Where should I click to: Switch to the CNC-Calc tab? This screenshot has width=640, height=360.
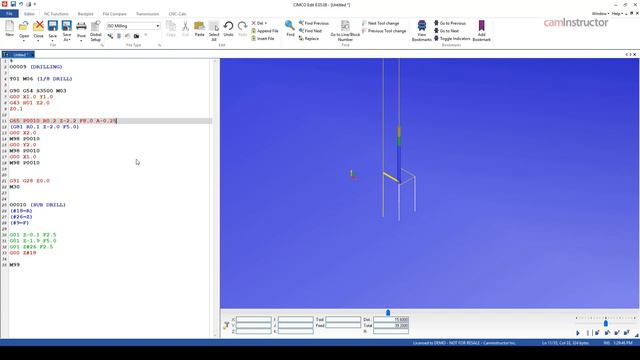point(177,14)
